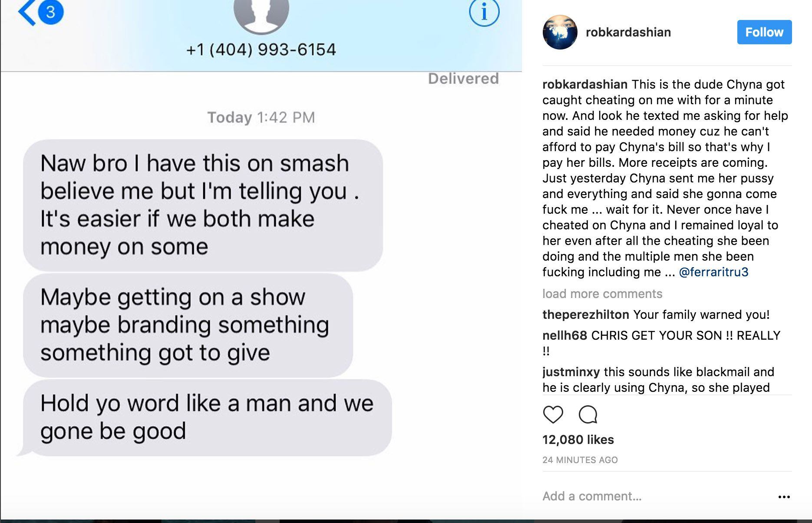Open the contact info circle icon
Screen dimensions: 812x523
pos(484,13)
